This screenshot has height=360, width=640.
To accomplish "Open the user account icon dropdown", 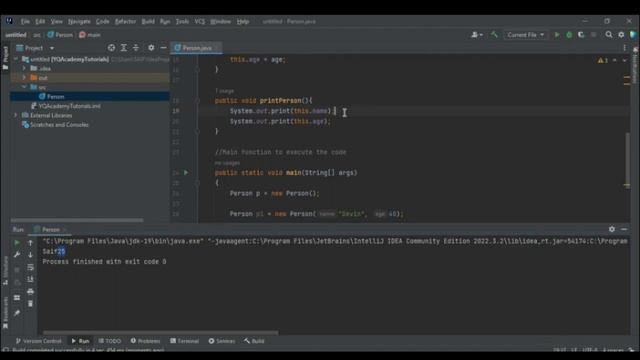I will coord(477,35).
